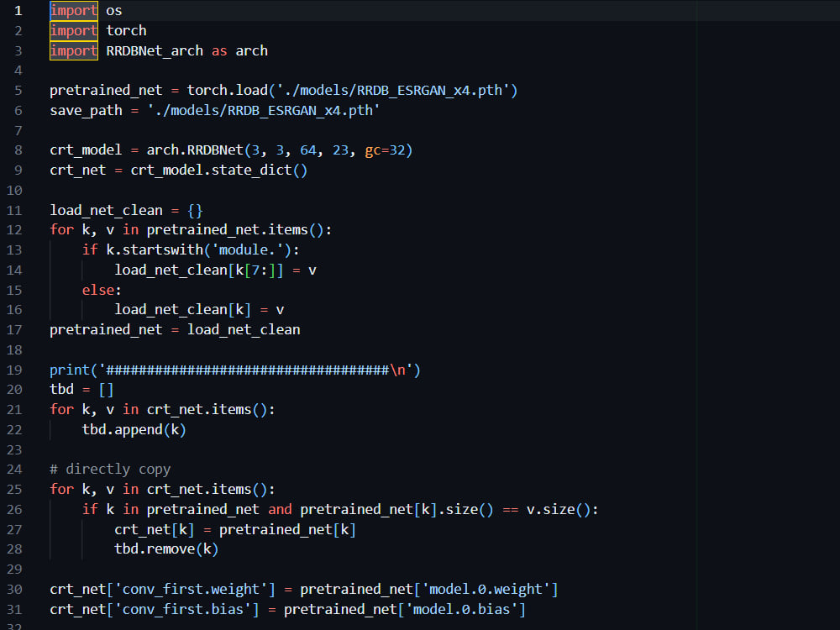Click 'tbd' variable on line 20
Image resolution: width=840 pixels, height=630 pixels.
pos(61,390)
